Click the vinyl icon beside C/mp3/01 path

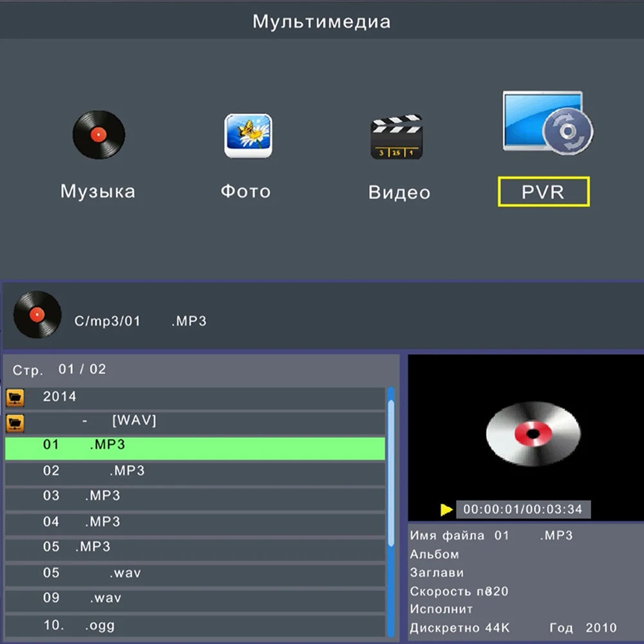(37, 315)
